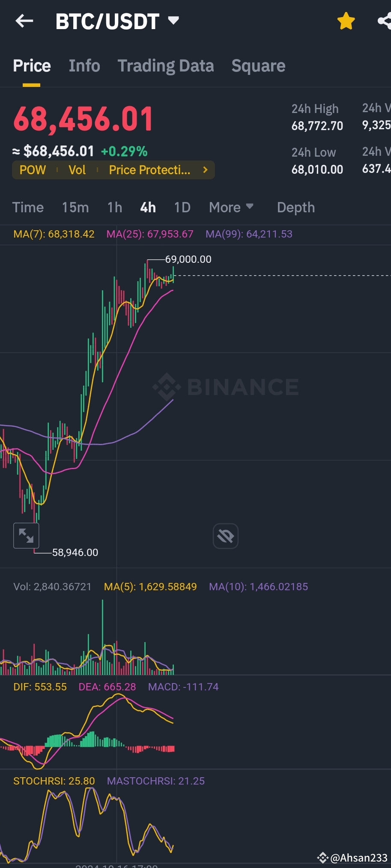Screen dimensions: 391x868
Task: Tap the 24h High value 68,772.70
Action: click(x=317, y=126)
